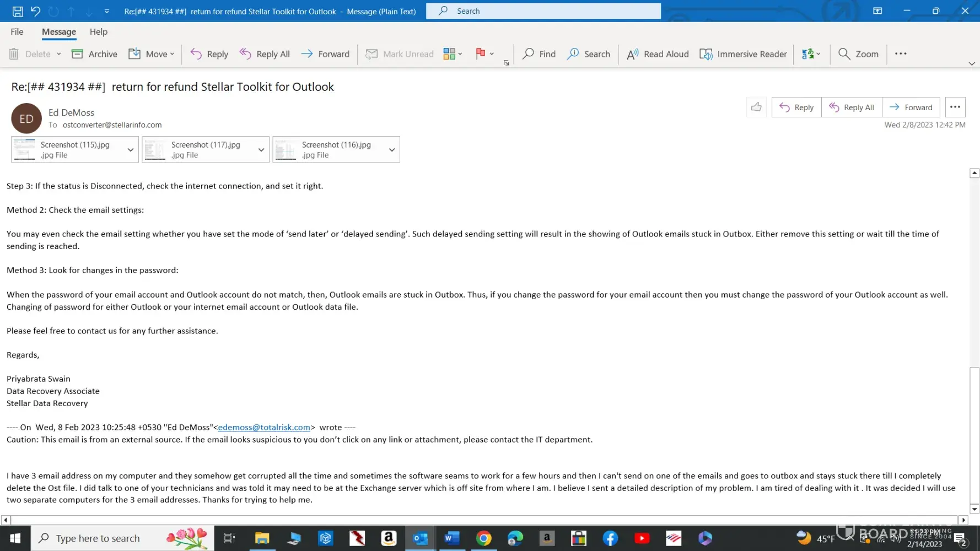The image size is (980, 551).
Task: Open attachment Screenshot (117).jpg
Action: pyautogui.click(x=198, y=149)
